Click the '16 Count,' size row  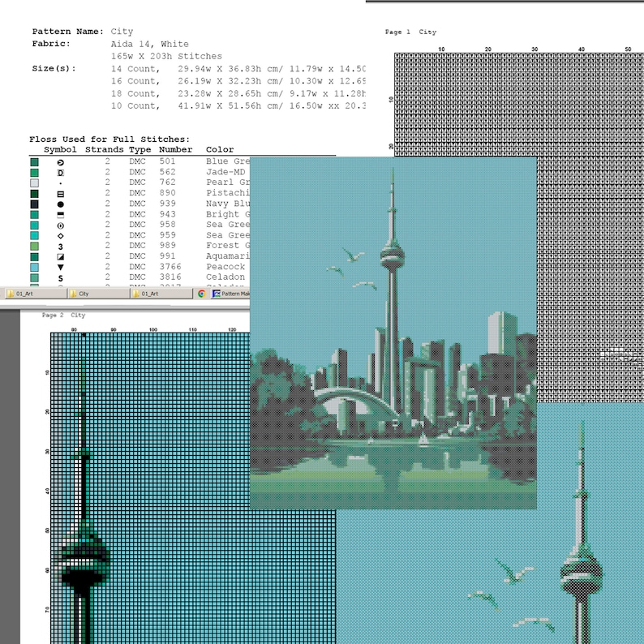click(238, 81)
